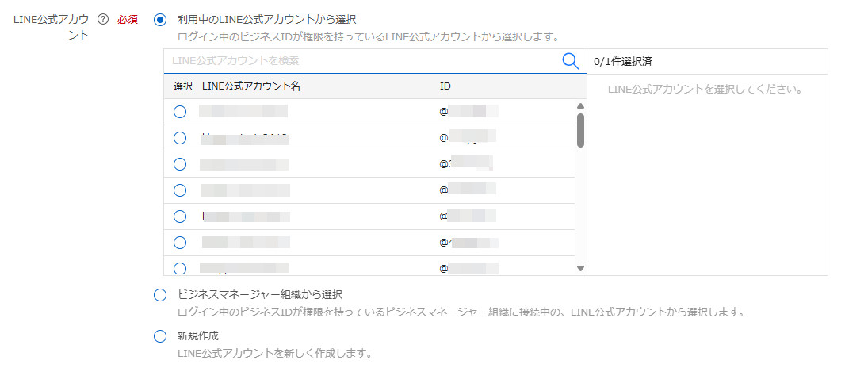
Task: Choose the 新規作成 radio option
Action: click(x=160, y=336)
